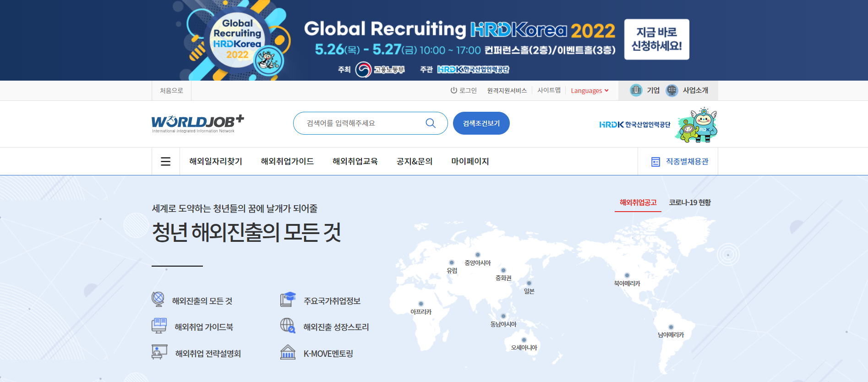
Task: Click the 아프리카 map marker dot
Action: pyautogui.click(x=421, y=304)
